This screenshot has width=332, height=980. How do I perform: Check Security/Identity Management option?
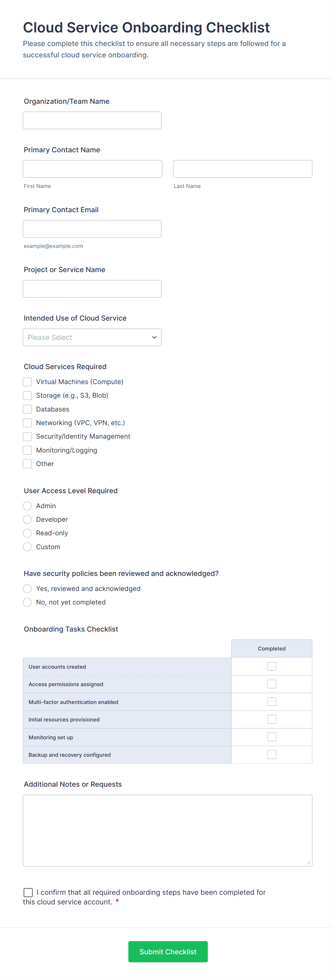[27, 437]
